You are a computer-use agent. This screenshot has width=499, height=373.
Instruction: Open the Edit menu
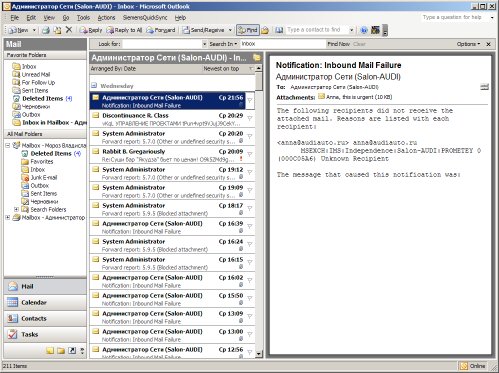31,18
